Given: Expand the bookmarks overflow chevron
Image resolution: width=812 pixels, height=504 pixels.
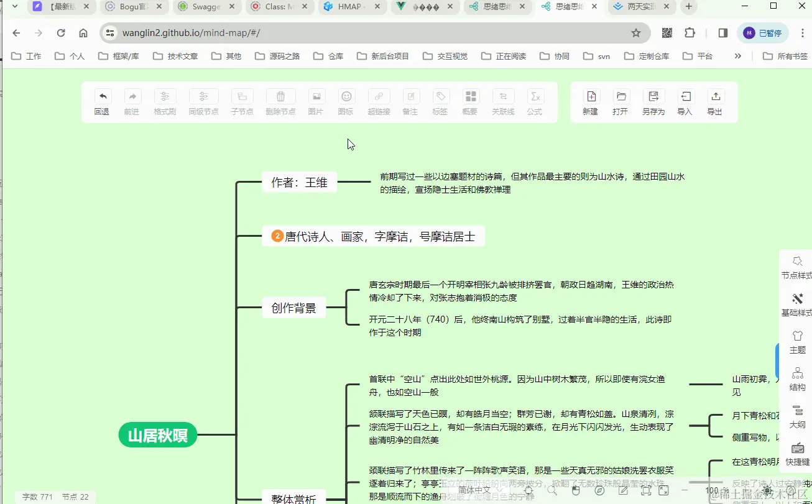Looking at the screenshot, I should (x=737, y=56).
